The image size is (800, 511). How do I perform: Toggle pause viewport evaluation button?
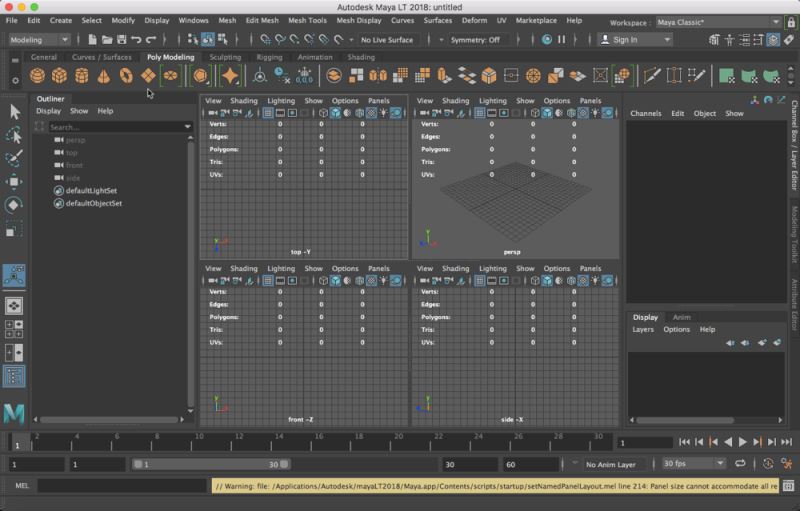(561, 39)
